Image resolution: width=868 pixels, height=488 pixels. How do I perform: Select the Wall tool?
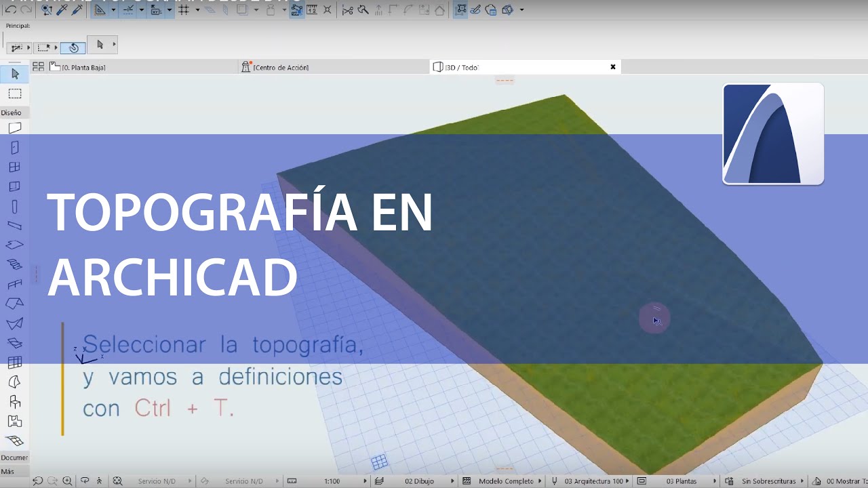pyautogui.click(x=15, y=128)
